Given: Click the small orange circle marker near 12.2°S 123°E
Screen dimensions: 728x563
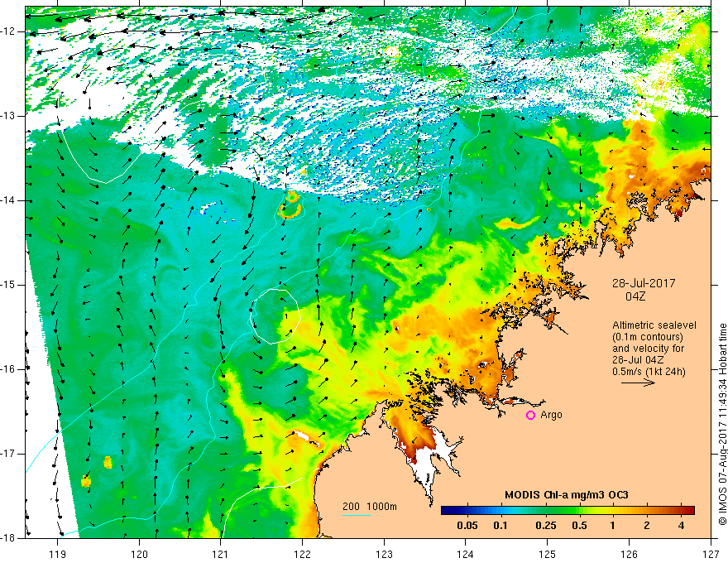Looking at the screenshot, I should coord(391,51).
